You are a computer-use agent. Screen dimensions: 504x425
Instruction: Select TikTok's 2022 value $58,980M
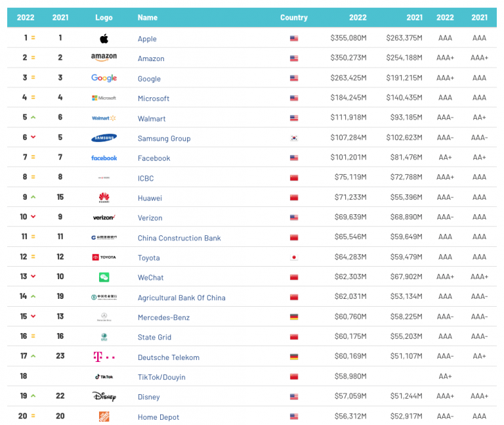[x=350, y=376]
